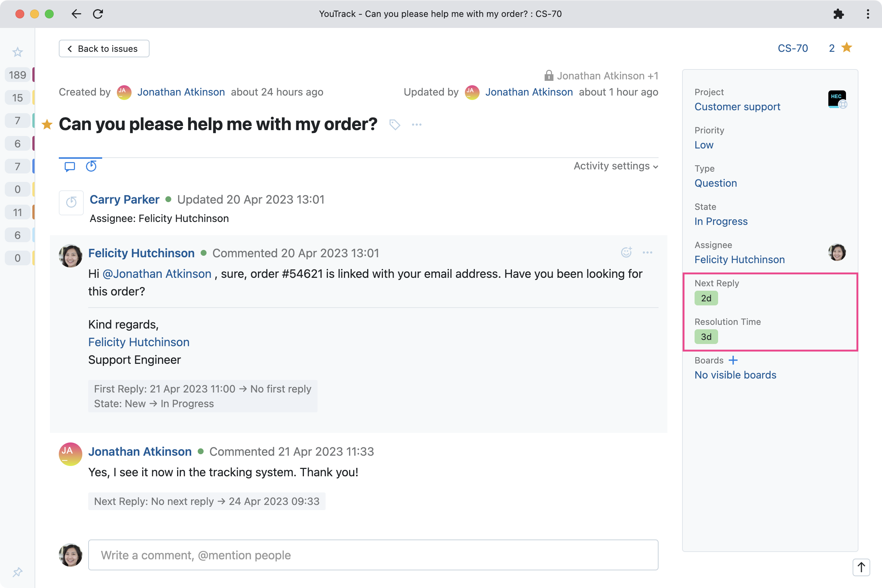
Task: Click the 3d Resolution Time badge
Action: click(706, 337)
